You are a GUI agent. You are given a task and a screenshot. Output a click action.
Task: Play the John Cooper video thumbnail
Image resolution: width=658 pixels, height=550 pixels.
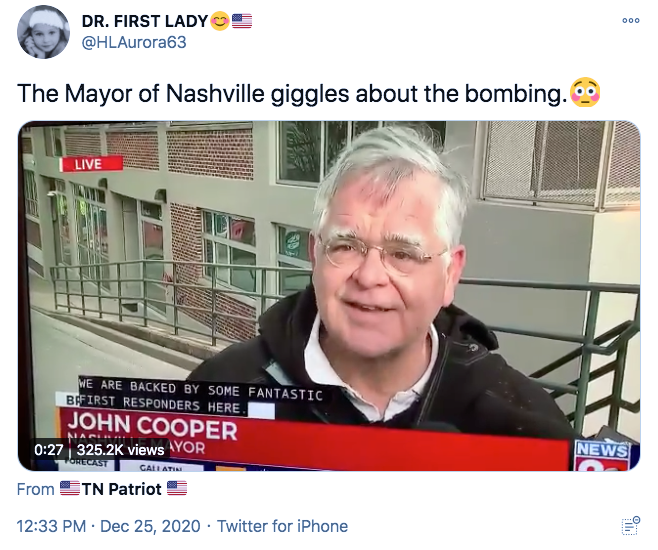click(x=329, y=296)
